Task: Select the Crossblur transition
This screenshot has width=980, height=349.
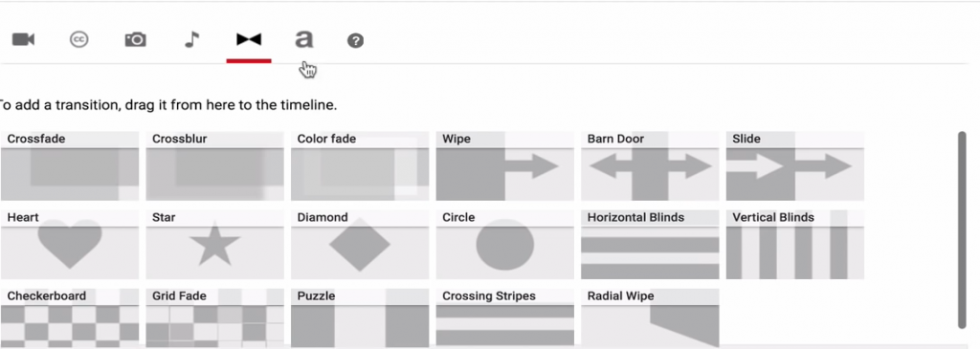Action: [x=215, y=166]
